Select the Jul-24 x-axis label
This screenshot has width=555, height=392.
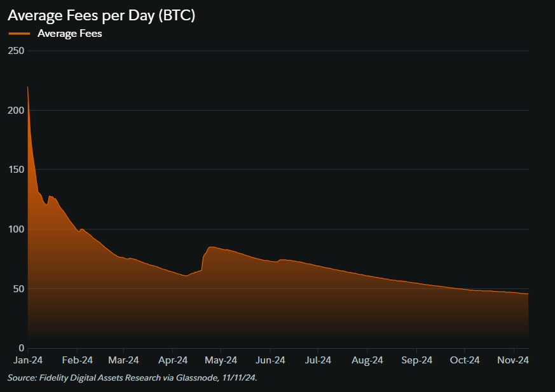click(x=317, y=360)
